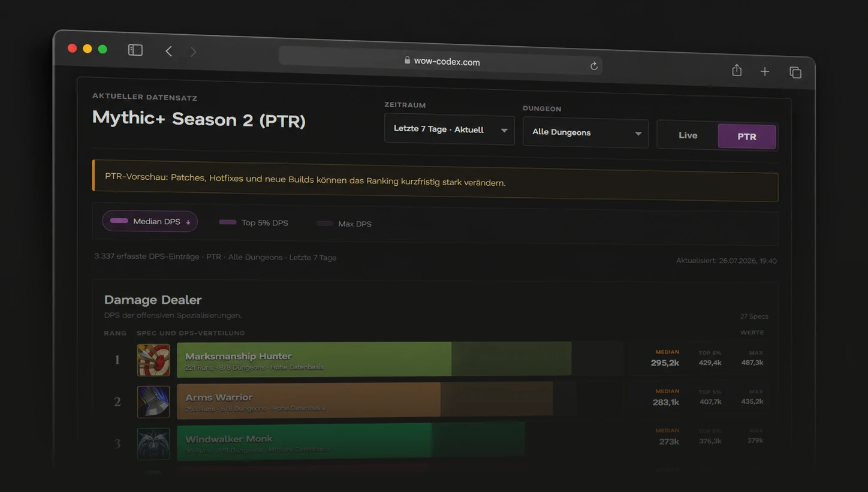This screenshot has height=492, width=868.
Task: Click the 3.337 erfasste DPS-Einträge summary
Action: coord(215,257)
